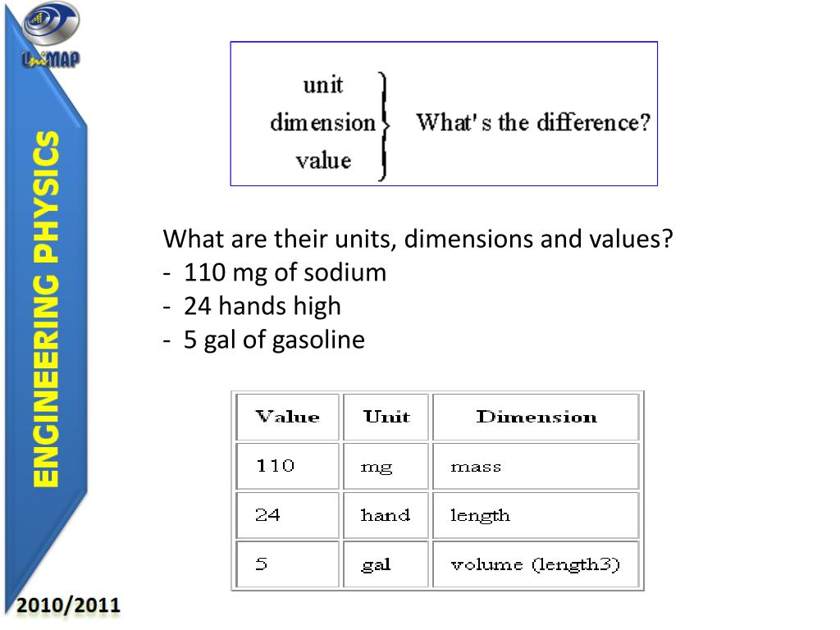Select the "24 hands high" bullet
Screen dimensions: 840x630
point(261,306)
